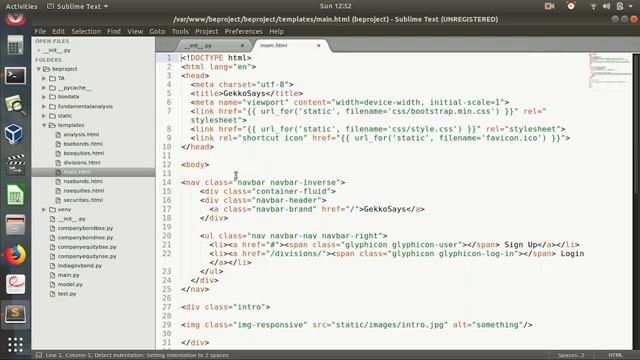640x360 pixels.
Task: Expand the __pycache__ folder
Action: click(44, 88)
